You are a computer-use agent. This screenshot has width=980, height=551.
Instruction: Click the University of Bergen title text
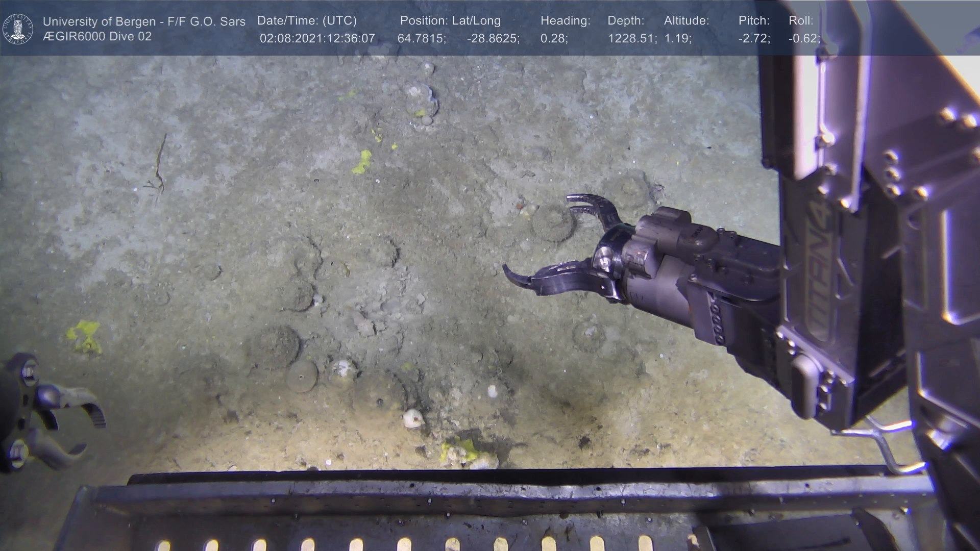(144, 21)
